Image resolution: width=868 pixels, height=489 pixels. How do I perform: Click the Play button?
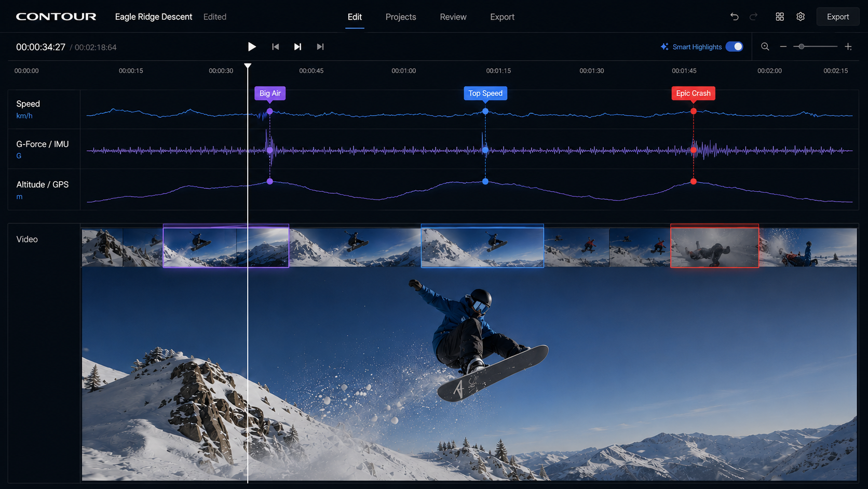[252, 47]
